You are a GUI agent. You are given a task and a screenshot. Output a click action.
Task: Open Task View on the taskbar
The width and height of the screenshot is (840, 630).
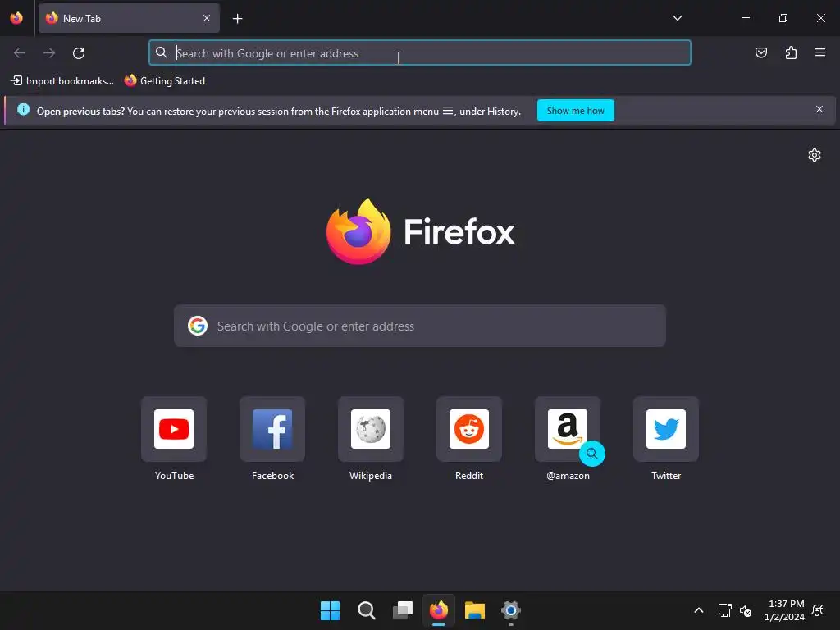tap(402, 610)
